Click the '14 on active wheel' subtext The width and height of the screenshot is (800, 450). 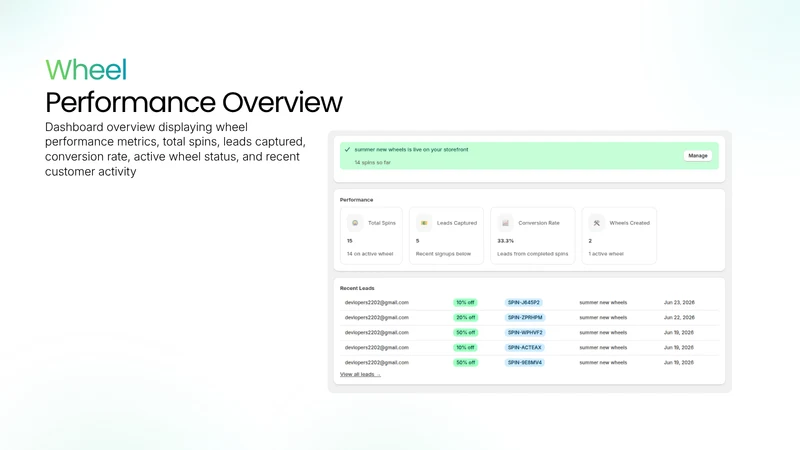pyautogui.click(x=370, y=254)
